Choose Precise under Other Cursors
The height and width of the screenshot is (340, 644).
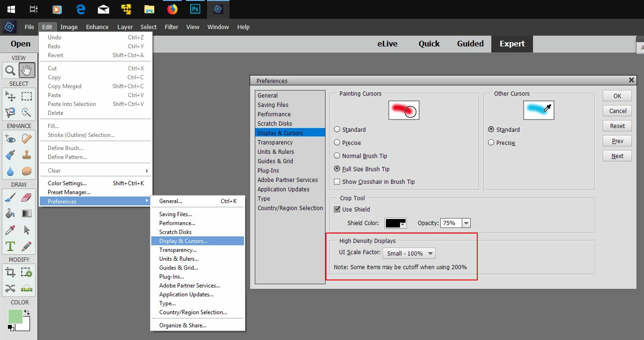[491, 143]
